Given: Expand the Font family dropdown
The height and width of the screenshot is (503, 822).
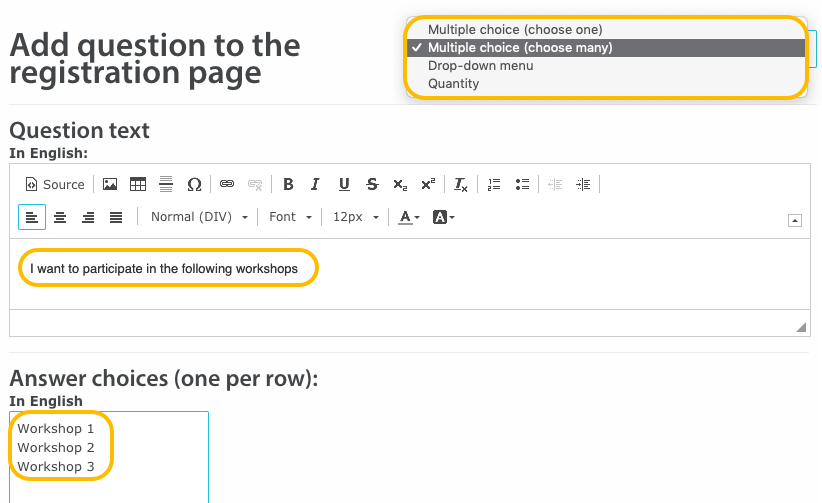Looking at the screenshot, I should [290, 217].
